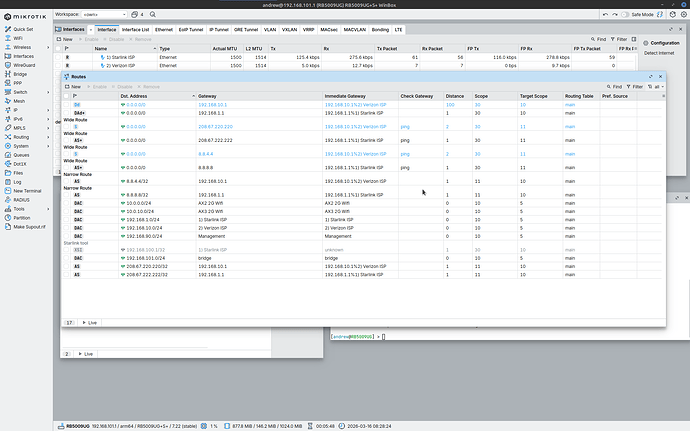Check the 208.67.222.222/32 route checkbox
Screen dimensions: 690x431
66,274
